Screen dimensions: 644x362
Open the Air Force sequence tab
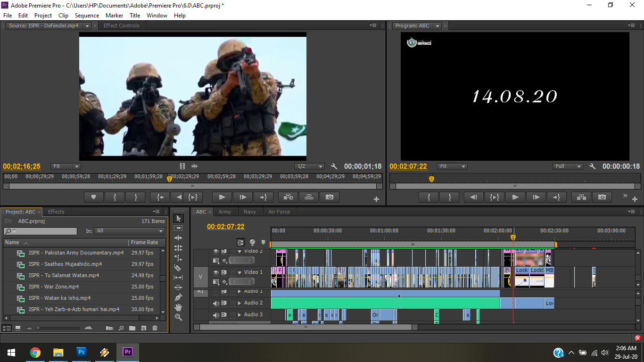279,212
